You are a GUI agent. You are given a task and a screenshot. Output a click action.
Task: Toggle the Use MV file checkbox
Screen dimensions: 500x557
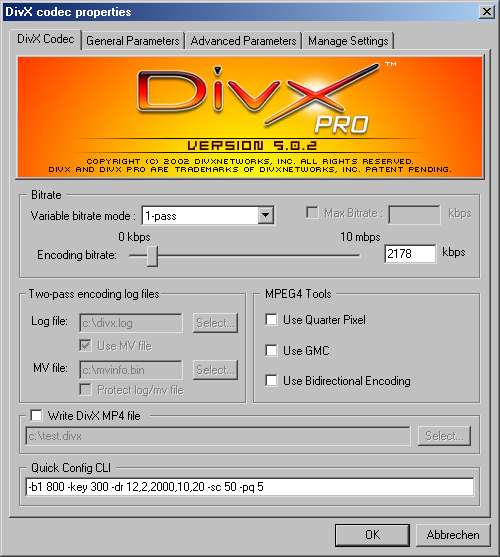(x=85, y=345)
